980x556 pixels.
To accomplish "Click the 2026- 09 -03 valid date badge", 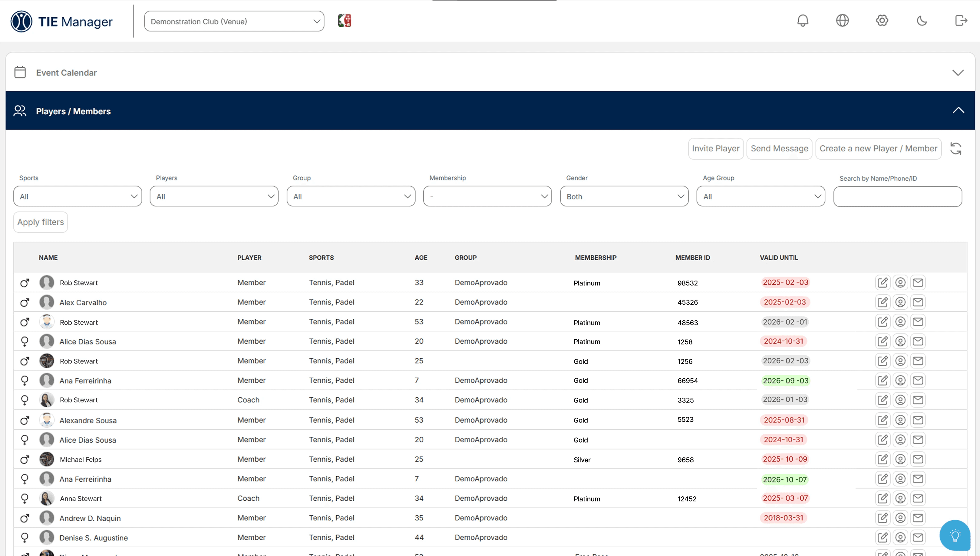I will 785,381.
